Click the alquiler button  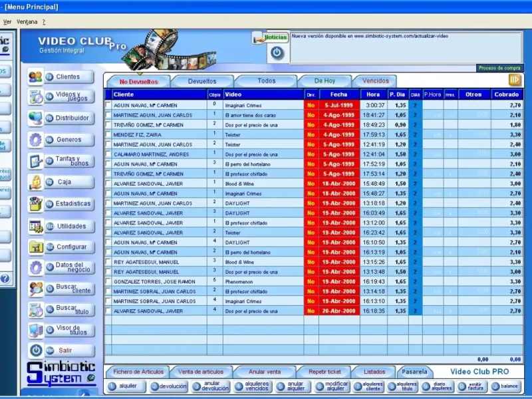126,386
